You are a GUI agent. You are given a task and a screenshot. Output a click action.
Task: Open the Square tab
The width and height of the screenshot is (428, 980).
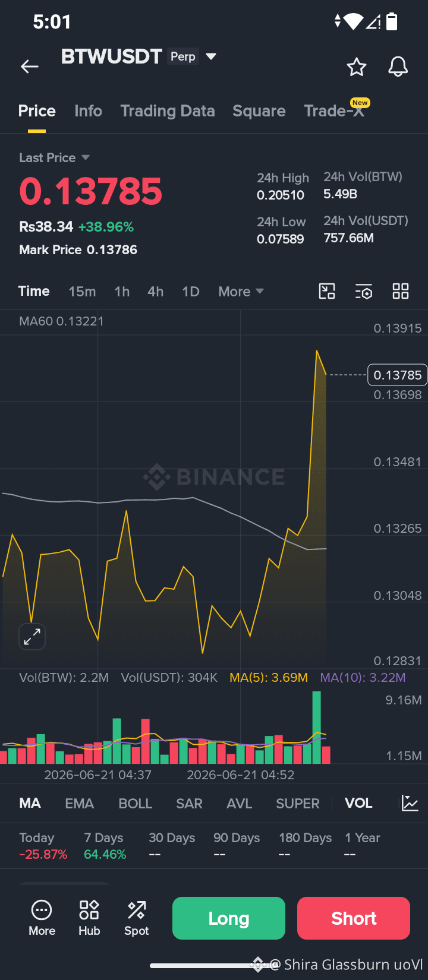click(x=259, y=111)
